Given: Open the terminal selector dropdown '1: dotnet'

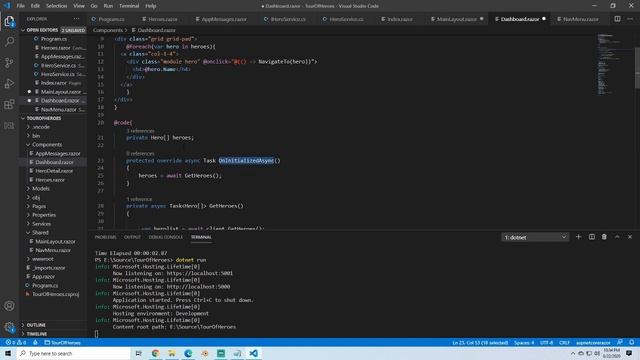Looking at the screenshot, I should [x=535, y=237].
